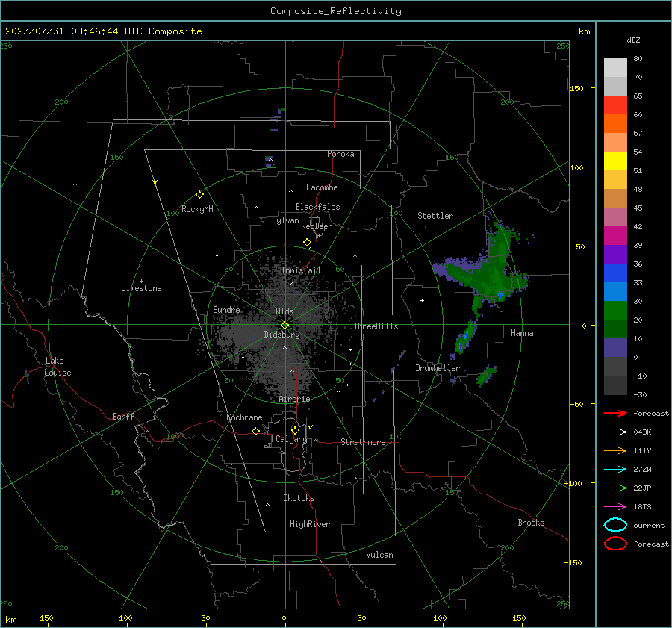Select the green 22JP arrow in legend
Image resolution: width=672 pixels, height=628 pixels.
[x=615, y=488]
